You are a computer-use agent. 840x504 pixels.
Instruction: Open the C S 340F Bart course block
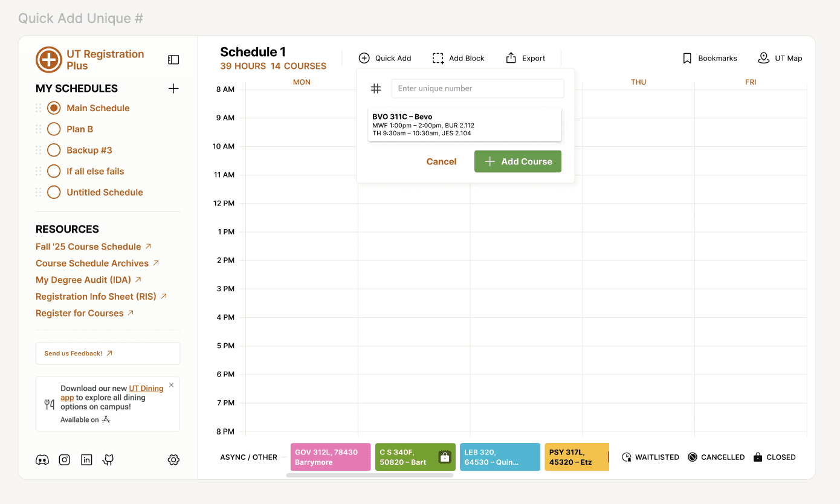[x=415, y=457]
